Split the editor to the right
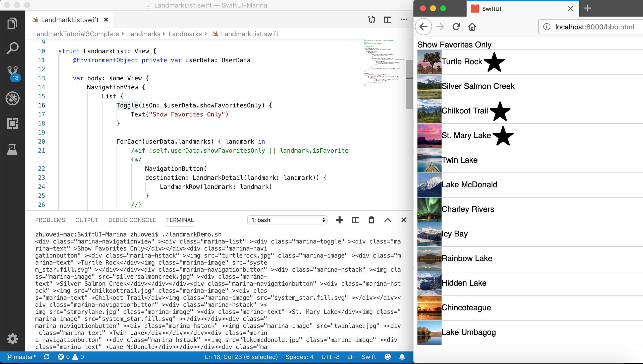 pyautogui.click(x=388, y=20)
